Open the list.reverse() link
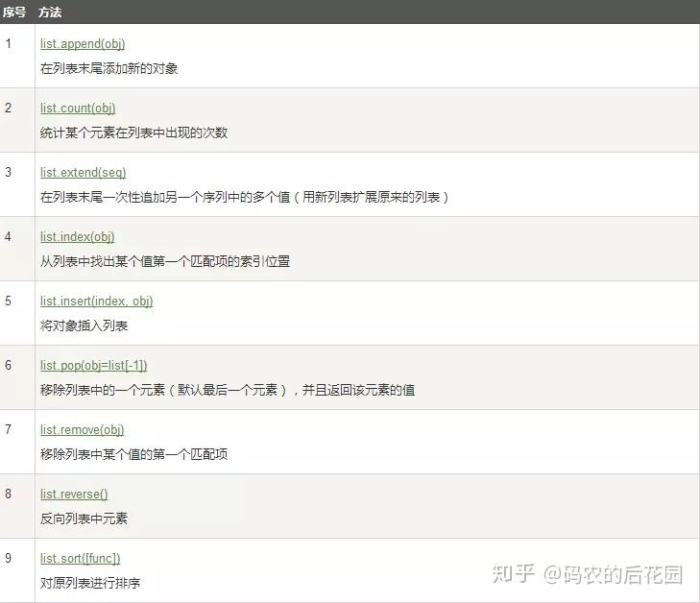 74,494
